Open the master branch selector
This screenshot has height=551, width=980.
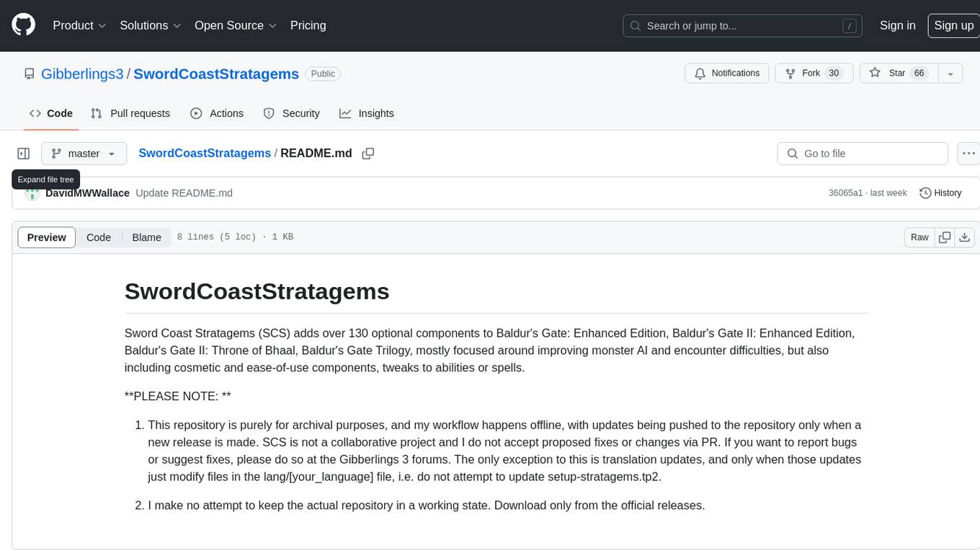(x=84, y=154)
